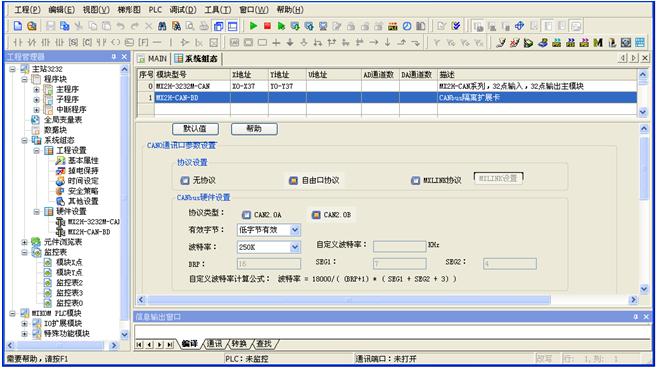Click the green run-with-cursor icon
This screenshot has height=369, width=660.
point(281,26)
